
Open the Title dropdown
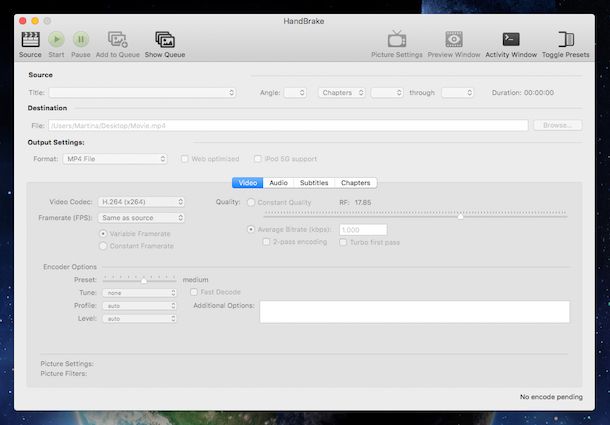coord(142,93)
